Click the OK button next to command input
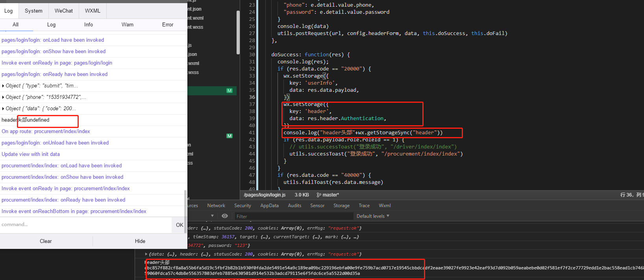The image size is (644, 280). [x=180, y=225]
